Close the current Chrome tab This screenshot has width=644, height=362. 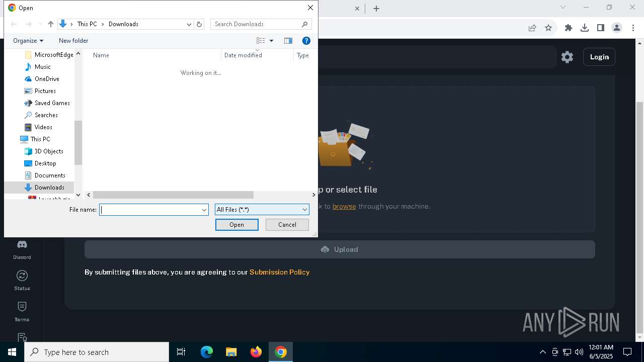pos(357,9)
